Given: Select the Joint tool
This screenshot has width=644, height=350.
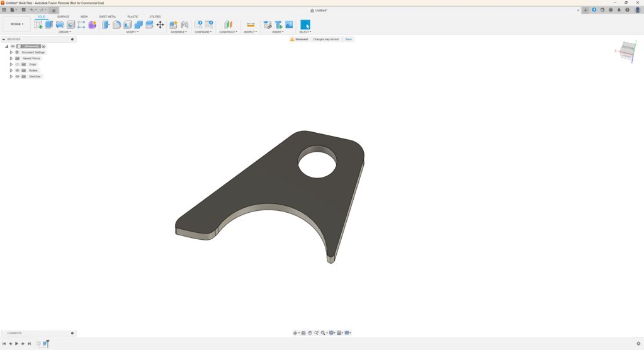Looking at the screenshot, I should pos(184,25).
